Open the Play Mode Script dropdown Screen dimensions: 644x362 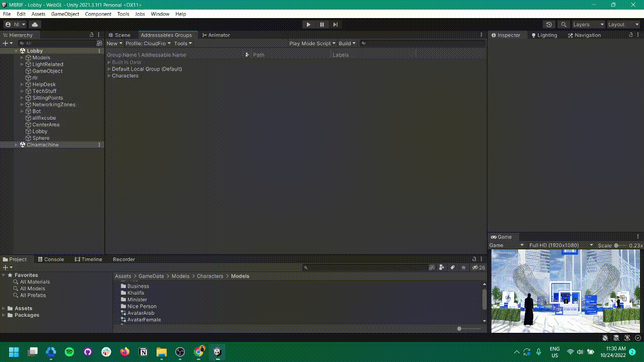point(312,43)
